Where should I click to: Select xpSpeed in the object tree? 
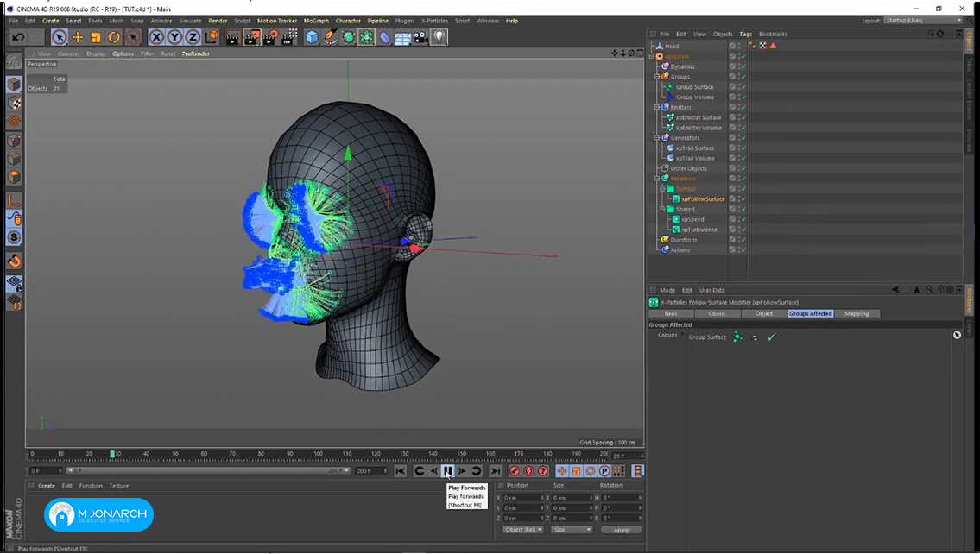(692, 220)
